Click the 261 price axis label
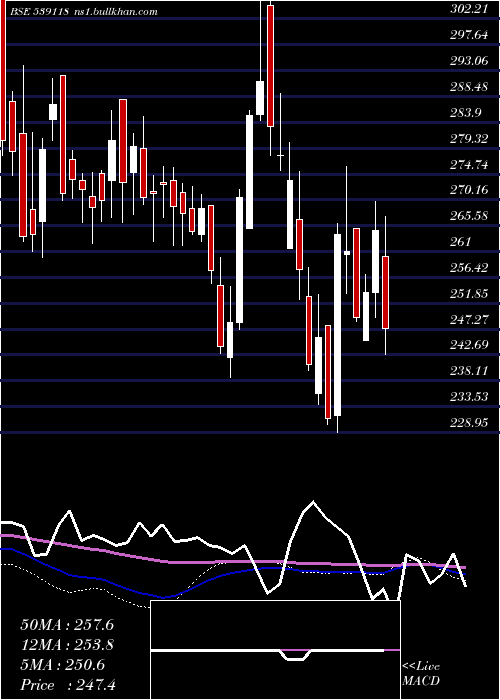Image resolution: width=500 pixels, height=700 pixels. [460, 242]
